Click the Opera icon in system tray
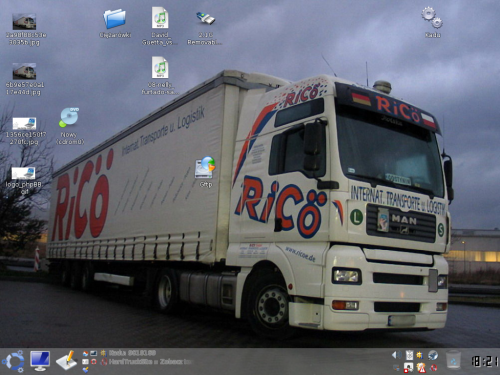 [x=434, y=368]
